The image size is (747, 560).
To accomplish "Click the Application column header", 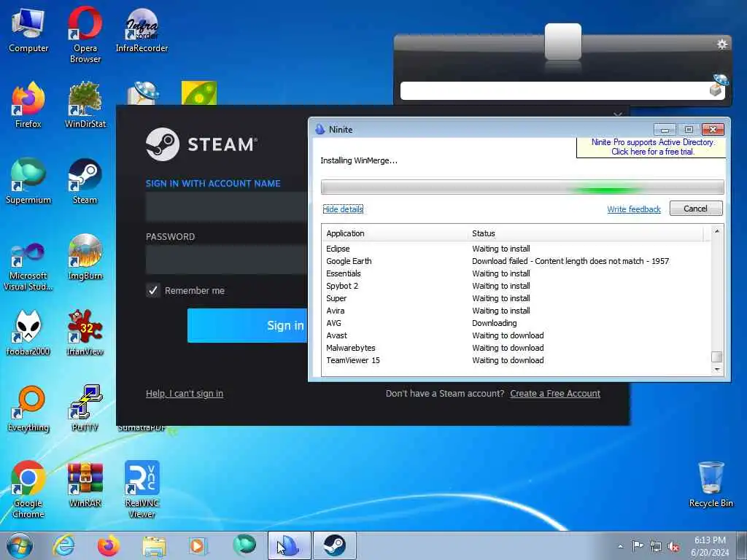I will [395, 233].
